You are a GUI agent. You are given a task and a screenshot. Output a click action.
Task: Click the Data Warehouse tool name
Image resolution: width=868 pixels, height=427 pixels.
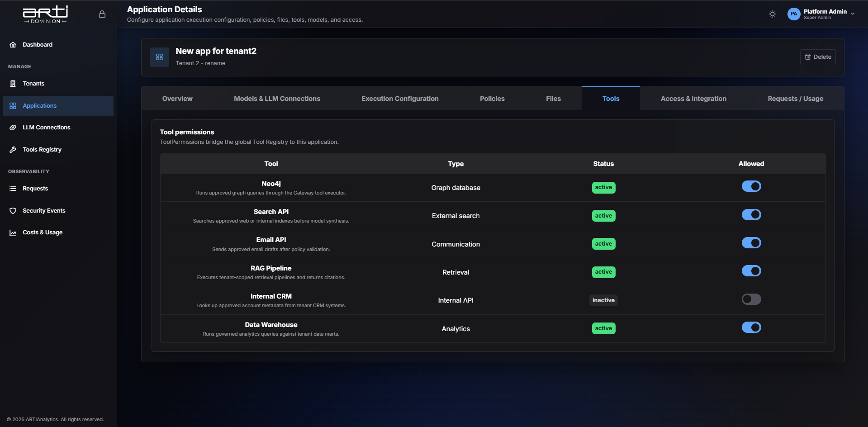coord(271,325)
